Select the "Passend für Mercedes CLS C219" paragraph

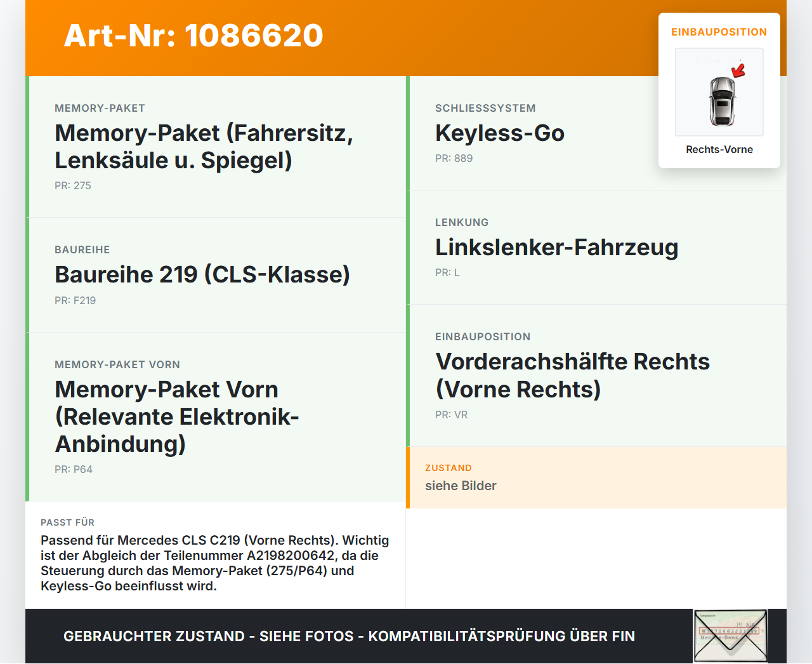point(215,563)
